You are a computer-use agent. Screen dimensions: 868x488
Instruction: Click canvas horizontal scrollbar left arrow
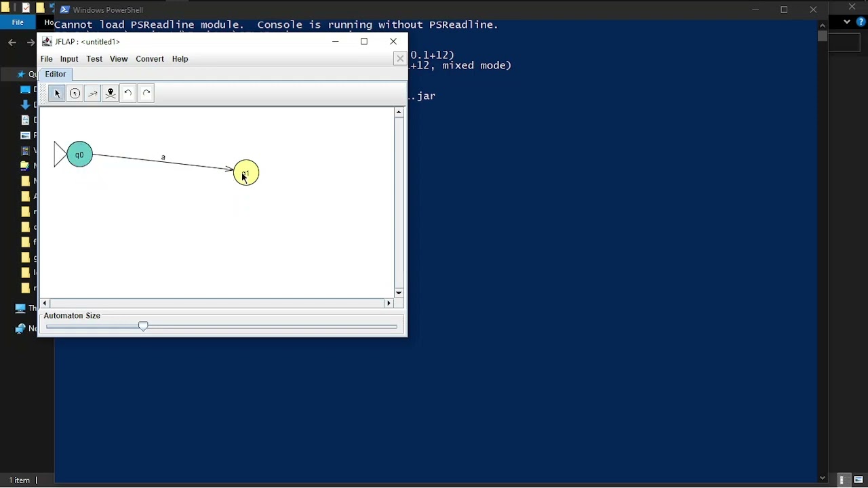[45, 303]
